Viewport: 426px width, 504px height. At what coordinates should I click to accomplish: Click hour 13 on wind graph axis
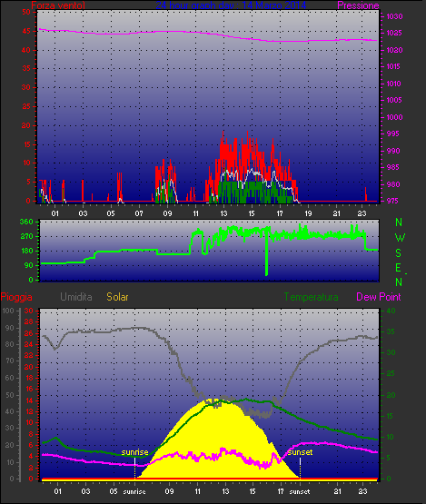pos(223,213)
